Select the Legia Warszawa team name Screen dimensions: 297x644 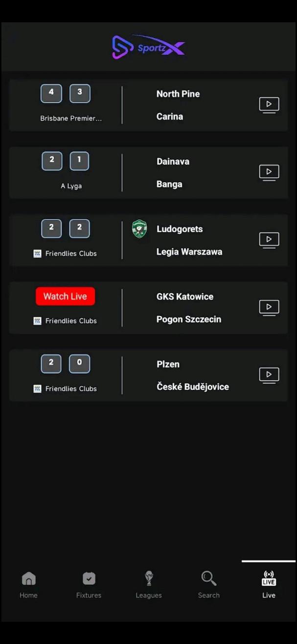(x=189, y=252)
